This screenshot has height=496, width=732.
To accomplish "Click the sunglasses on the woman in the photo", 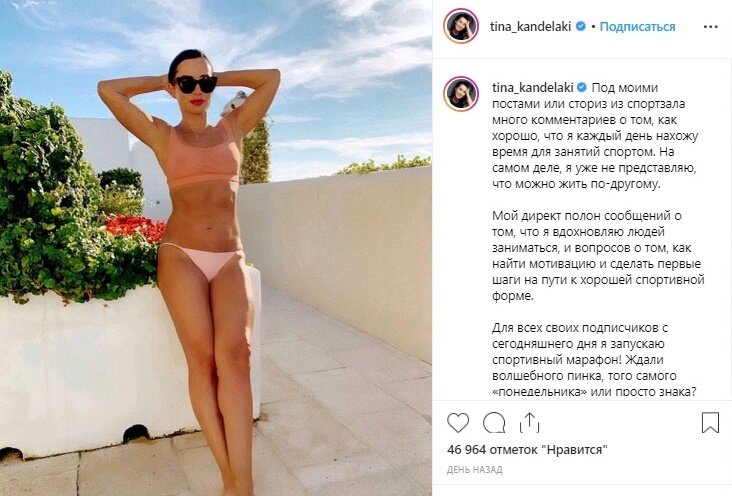I will (x=196, y=84).
